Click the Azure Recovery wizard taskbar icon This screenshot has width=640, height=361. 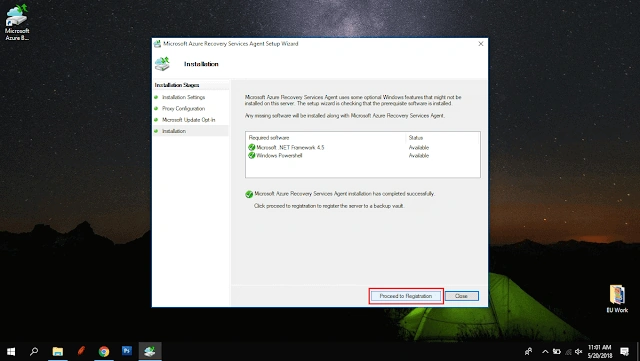pos(150,351)
